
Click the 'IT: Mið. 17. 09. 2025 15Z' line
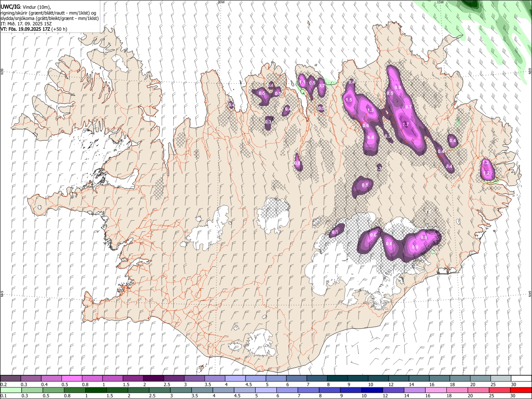[x=26, y=24]
